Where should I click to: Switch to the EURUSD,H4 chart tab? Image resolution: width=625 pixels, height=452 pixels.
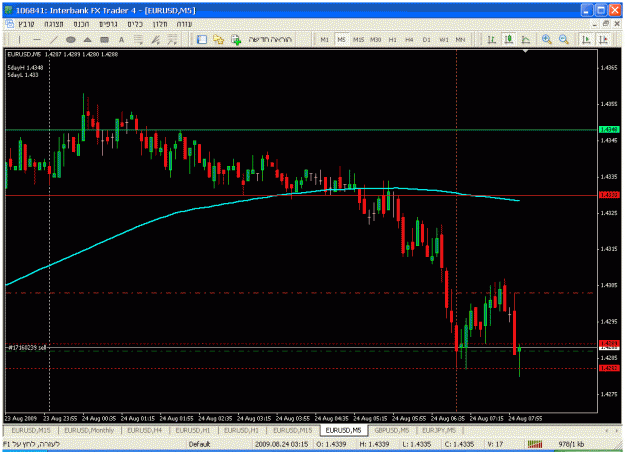[x=144, y=430]
